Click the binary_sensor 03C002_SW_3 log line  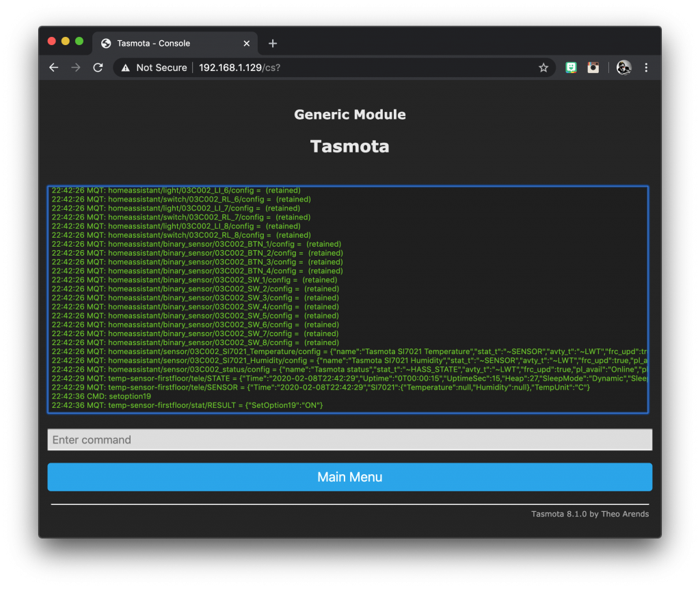(x=195, y=298)
